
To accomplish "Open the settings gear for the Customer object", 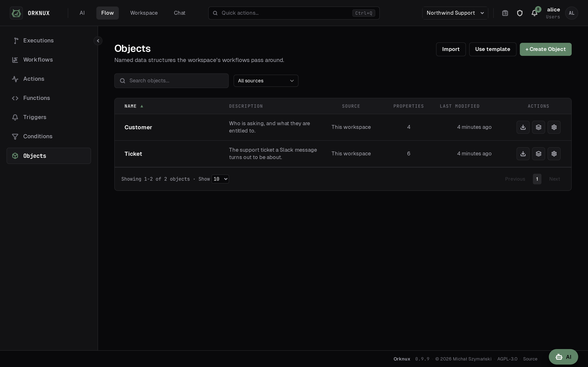I will pyautogui.click(x=554, y=127).
